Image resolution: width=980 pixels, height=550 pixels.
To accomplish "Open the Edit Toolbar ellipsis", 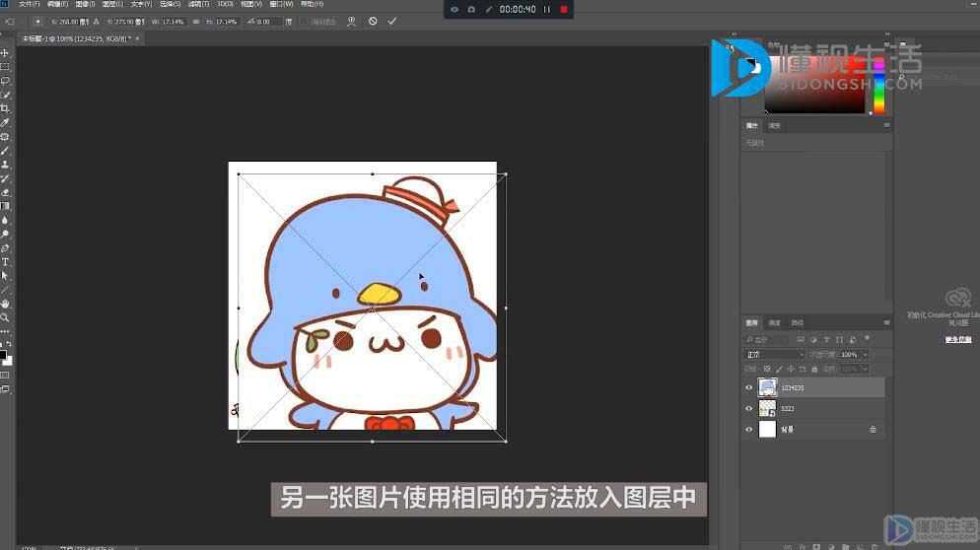I will coord(5,331).
